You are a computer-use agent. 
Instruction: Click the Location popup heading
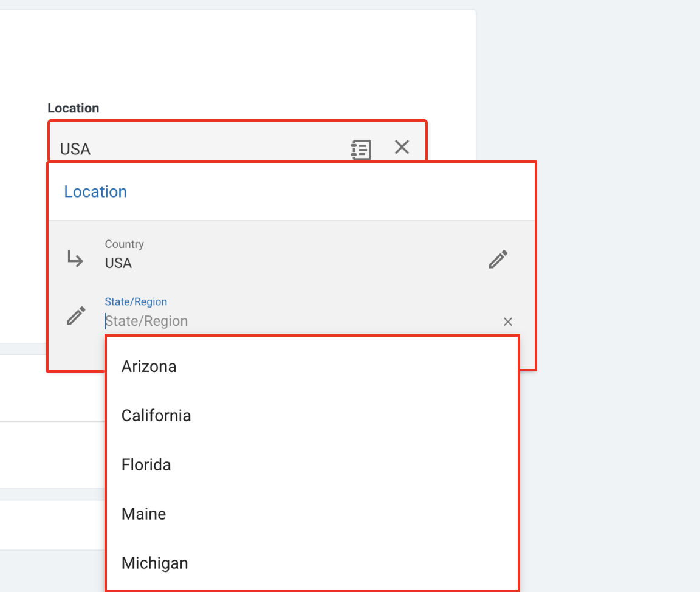[x=95, y=191]
